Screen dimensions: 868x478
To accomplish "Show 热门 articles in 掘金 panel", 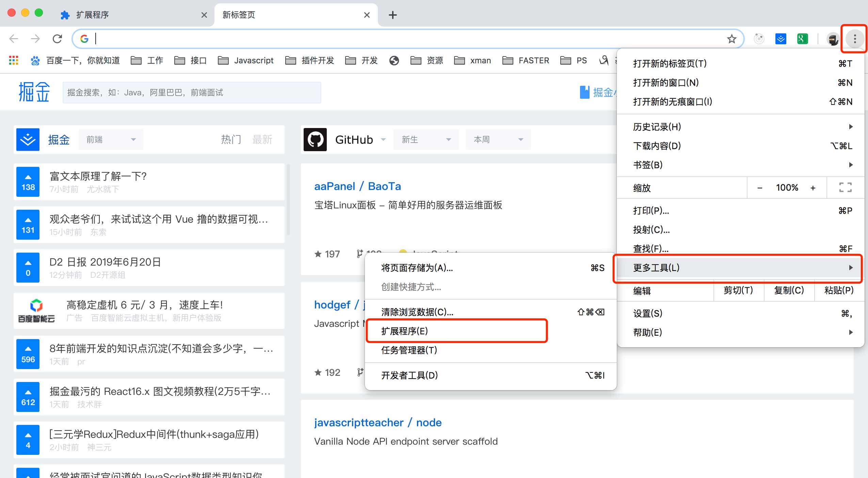I will pyautogui.click(x=231, y=140).
